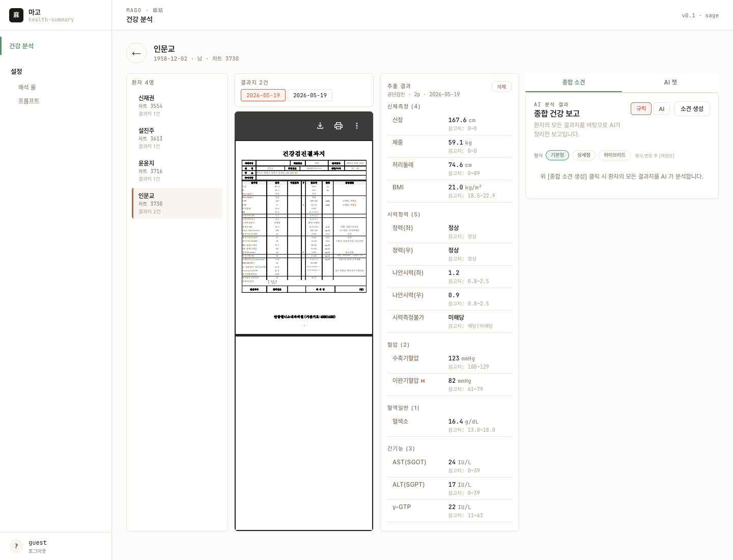This screenshot has width=733, height=560.
Task: Click ALT(SGPT) row label
Action: point(408,485)
